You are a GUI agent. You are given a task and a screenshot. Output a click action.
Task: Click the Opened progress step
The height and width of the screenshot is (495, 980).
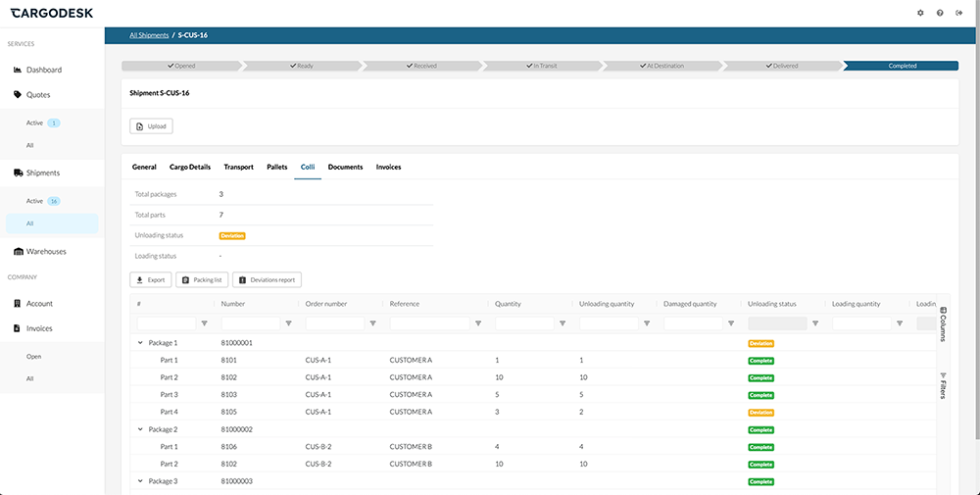point(181,66)
